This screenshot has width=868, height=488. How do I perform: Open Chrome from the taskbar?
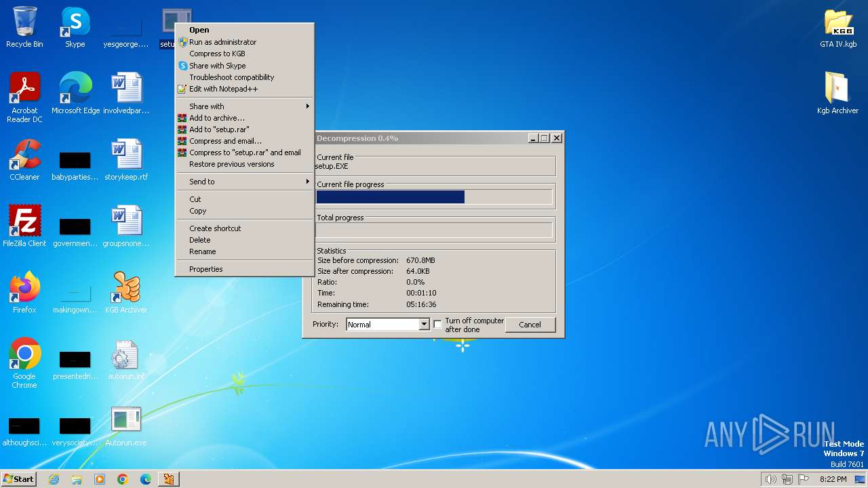[123, 479]
